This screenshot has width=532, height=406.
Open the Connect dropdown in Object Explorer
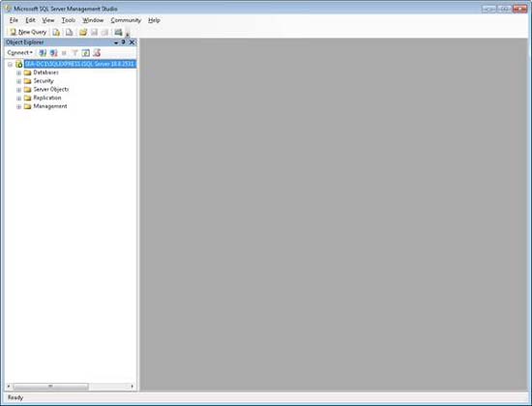tap(19, 52)
